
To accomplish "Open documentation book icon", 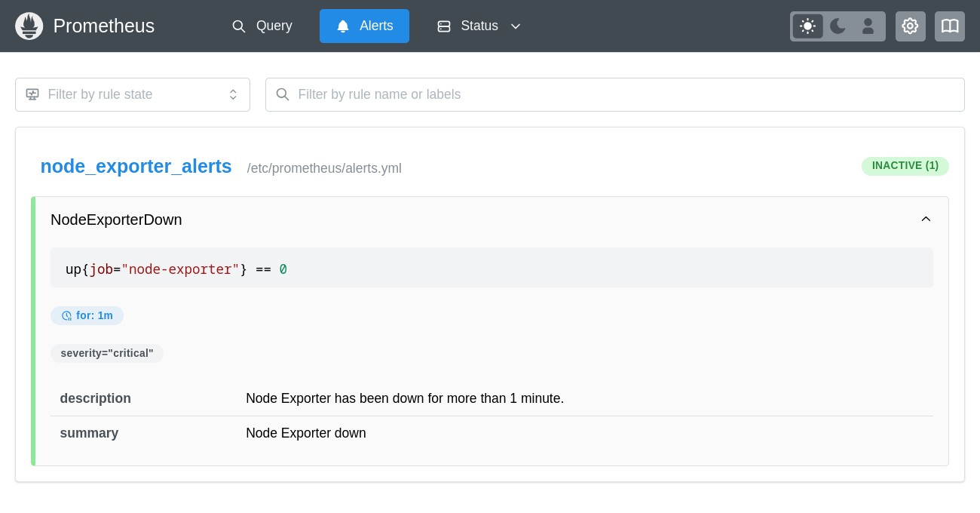I will pyautogui.click(x=950, y=26).
